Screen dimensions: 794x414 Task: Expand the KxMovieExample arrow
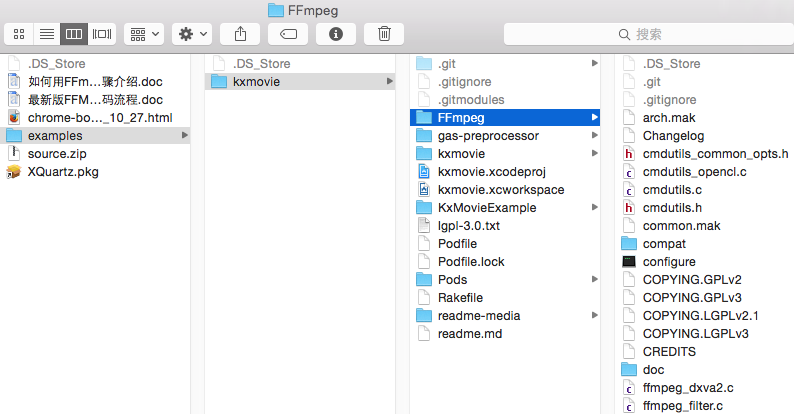(x=594, y=207)
